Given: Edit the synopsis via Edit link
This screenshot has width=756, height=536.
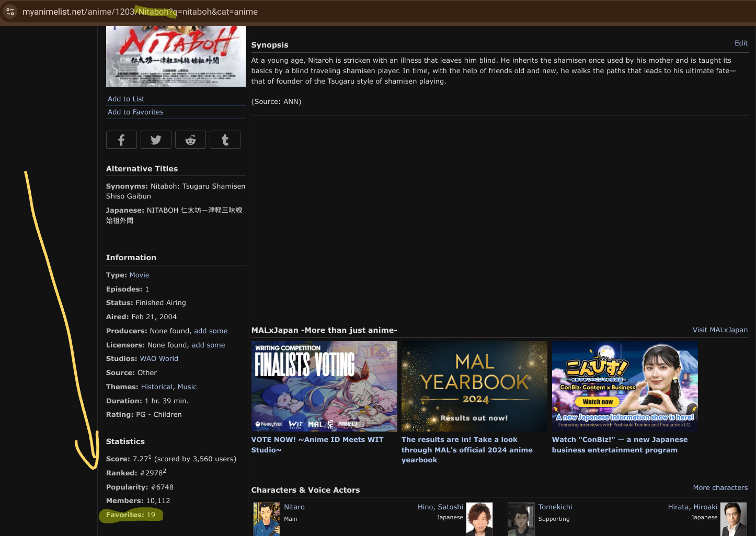Looking at the screenshot, I should click(741, 43).
